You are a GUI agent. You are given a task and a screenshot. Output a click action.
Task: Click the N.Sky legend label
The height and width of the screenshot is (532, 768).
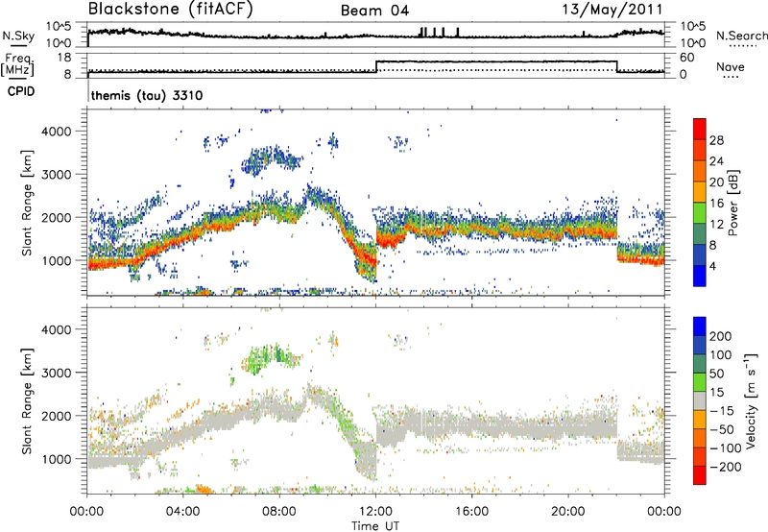(x=18, y=36)
